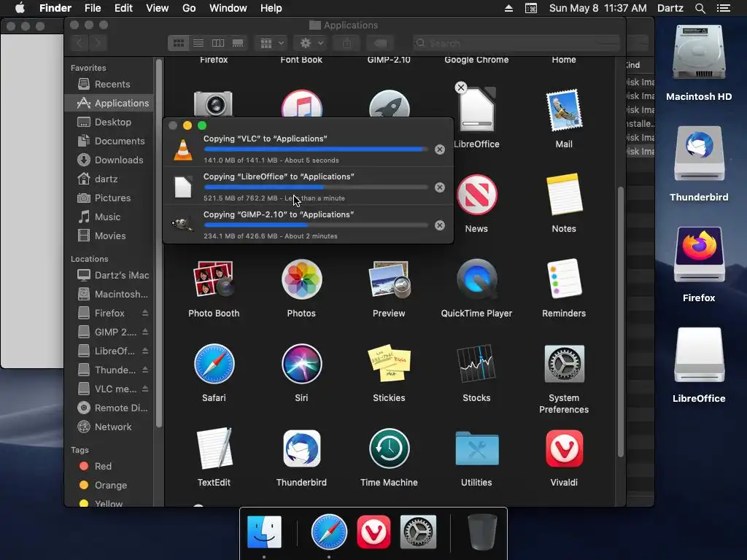Screen dimensions: 747x560
Task: Click the LibreOffice copy progress bar
Action: click(x=316, y=187)
